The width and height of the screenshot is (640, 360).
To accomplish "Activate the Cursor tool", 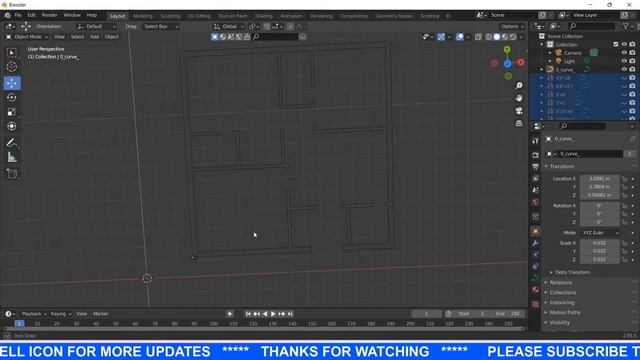I will [x=11, y=67].
